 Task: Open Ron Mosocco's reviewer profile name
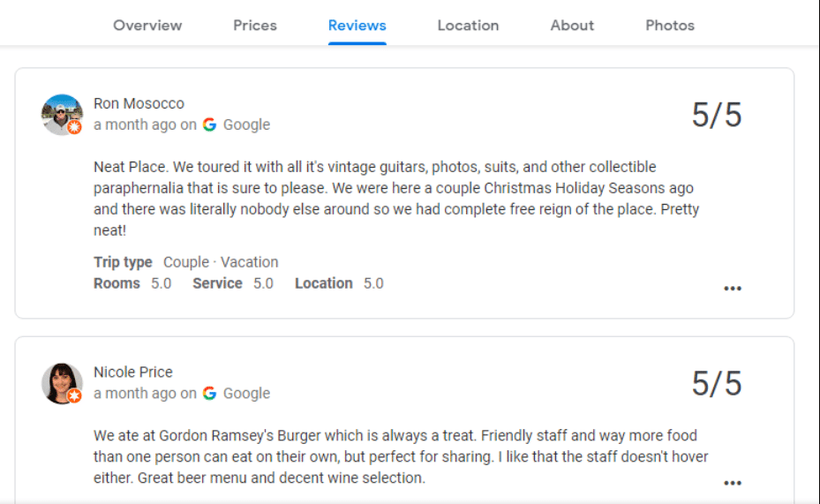(139, 103)
